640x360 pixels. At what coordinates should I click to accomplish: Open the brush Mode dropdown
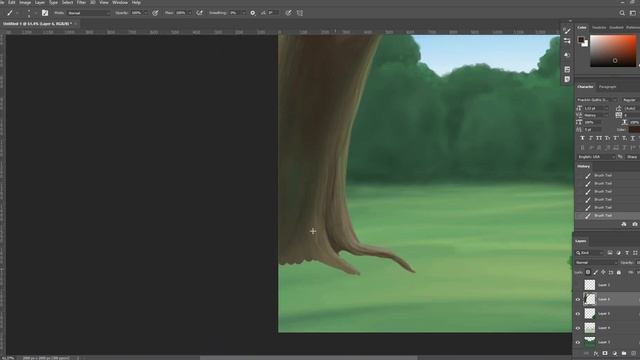89,13
